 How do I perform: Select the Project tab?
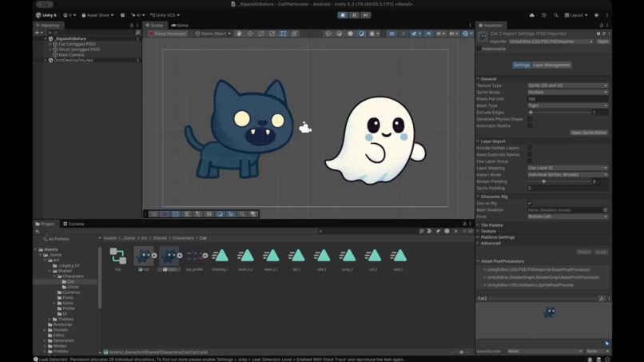click(x=46, y=224)
